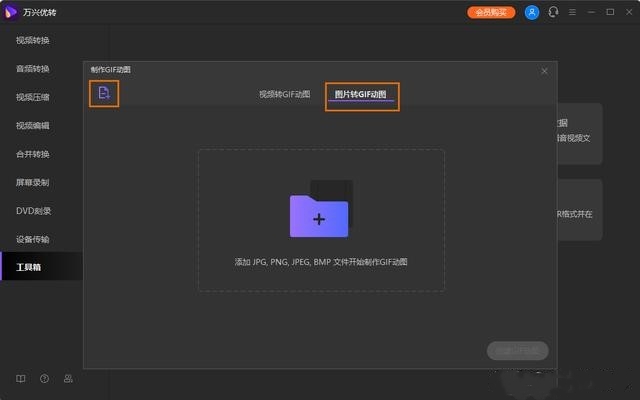Screen dimensions: 640x400
Task: Click the 添加 JPG, PNG, JPEG, BMP text
Action: tap(321, 262)
